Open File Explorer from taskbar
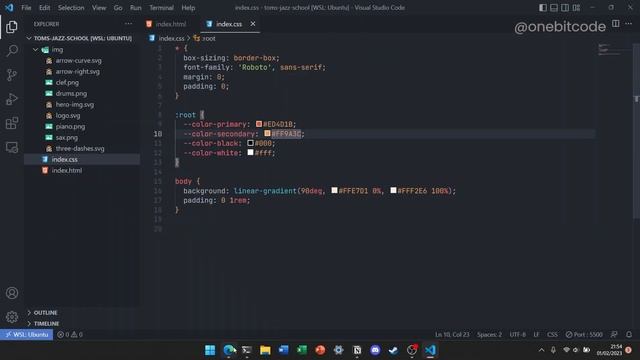This screenshot has height=360, width=640. [265, 350]
